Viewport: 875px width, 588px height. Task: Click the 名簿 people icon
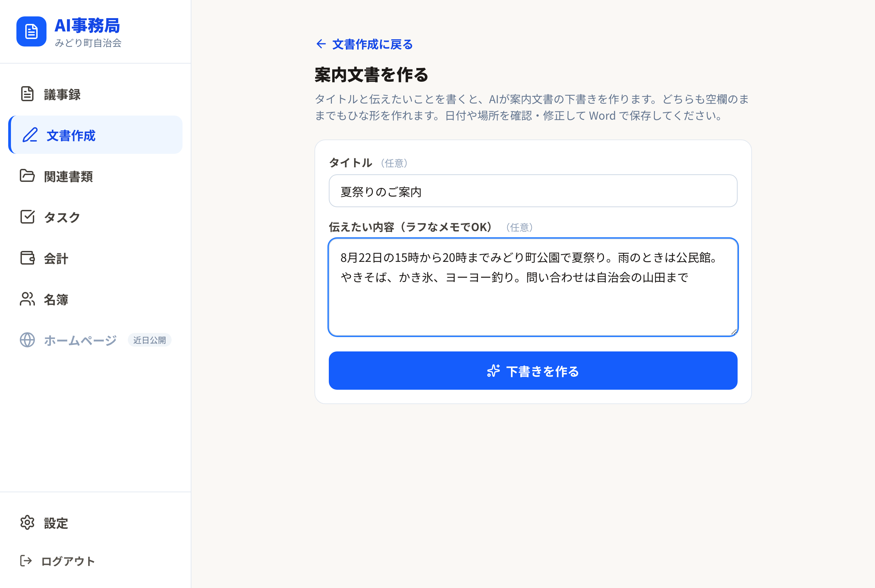[27, 299]
